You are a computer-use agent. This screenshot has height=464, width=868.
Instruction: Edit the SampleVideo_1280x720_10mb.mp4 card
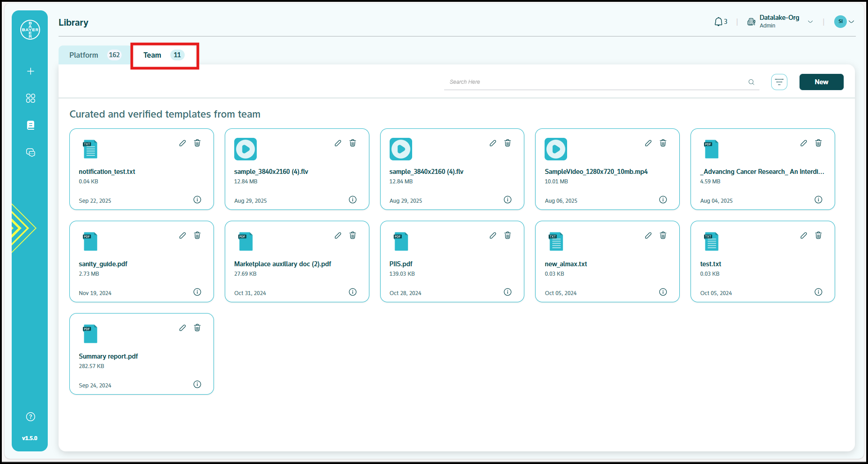click(x=648, y=143)
